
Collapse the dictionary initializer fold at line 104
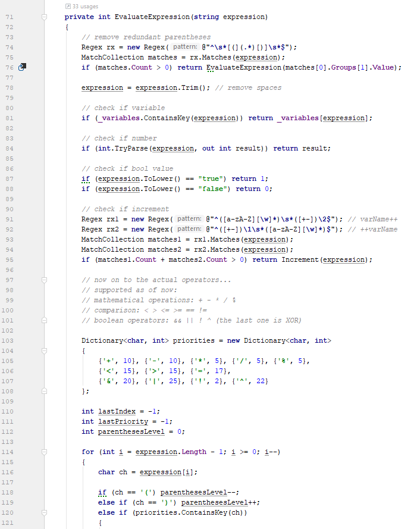44,350
